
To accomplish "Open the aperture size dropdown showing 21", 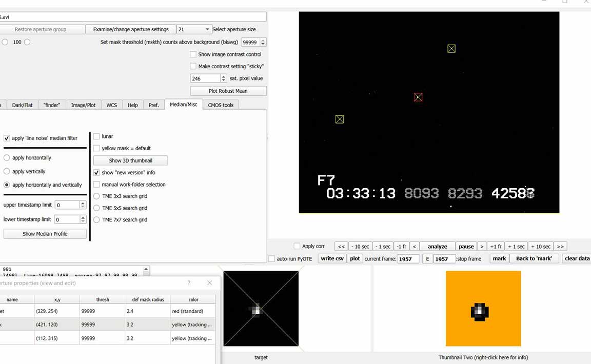I will coord(194,30).
